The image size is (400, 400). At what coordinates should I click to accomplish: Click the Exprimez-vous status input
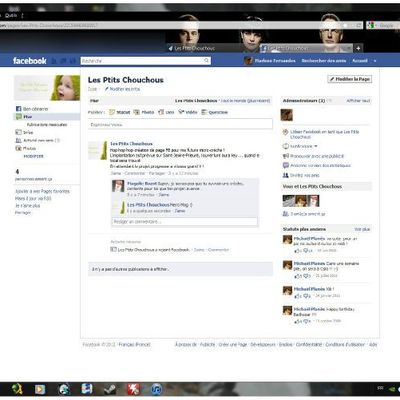(x=180, y=125)
